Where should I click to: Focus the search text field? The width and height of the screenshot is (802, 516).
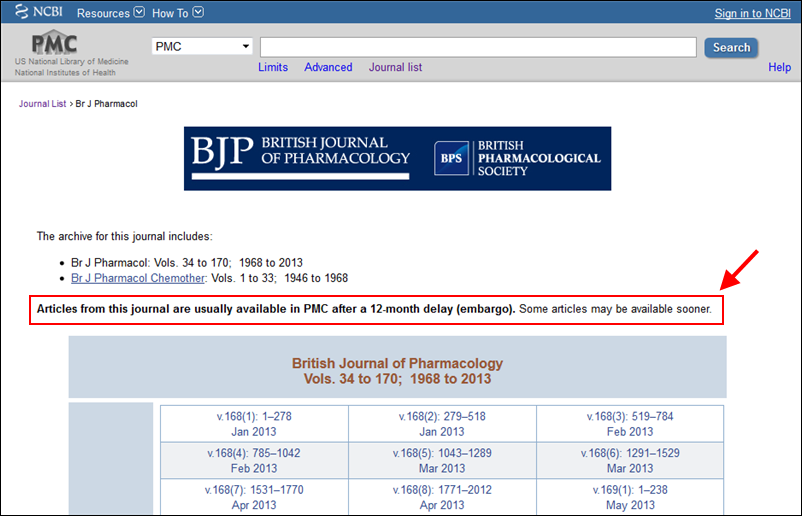coord(478,47)
